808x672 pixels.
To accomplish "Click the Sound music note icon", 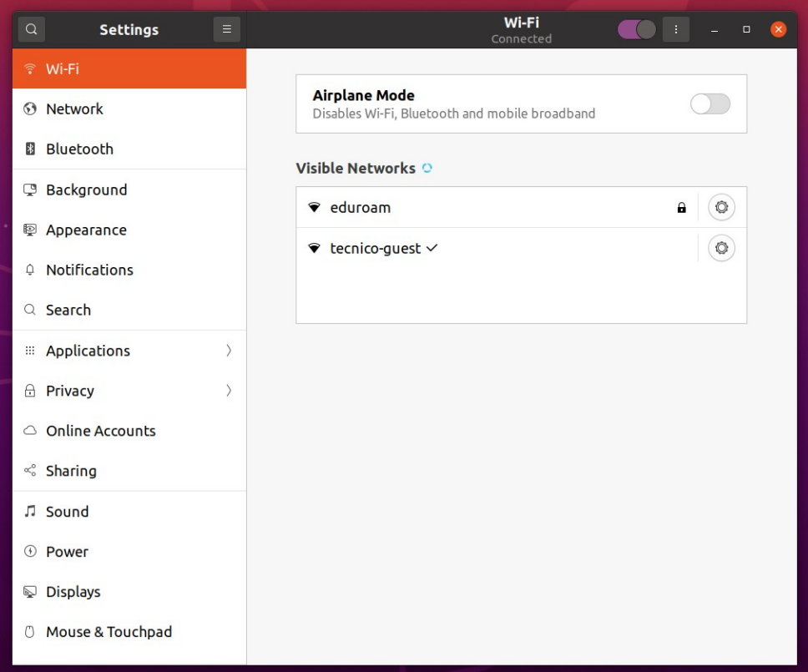I will [x=30, y=511].
